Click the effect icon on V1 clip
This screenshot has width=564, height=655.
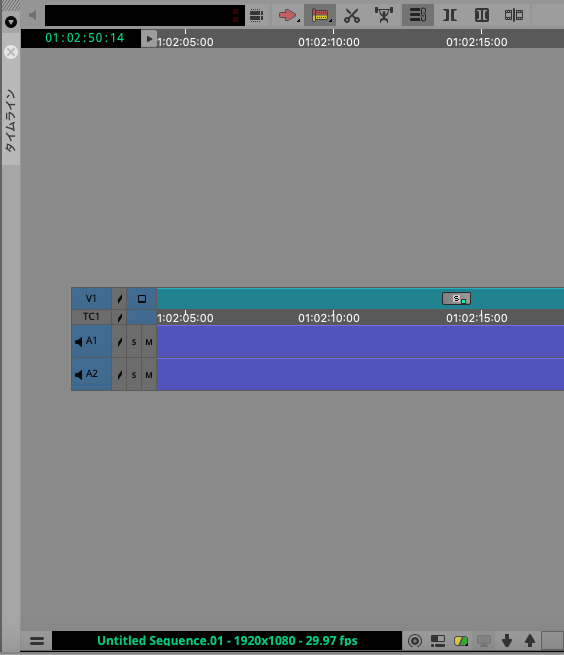click(x=456, y=299)
